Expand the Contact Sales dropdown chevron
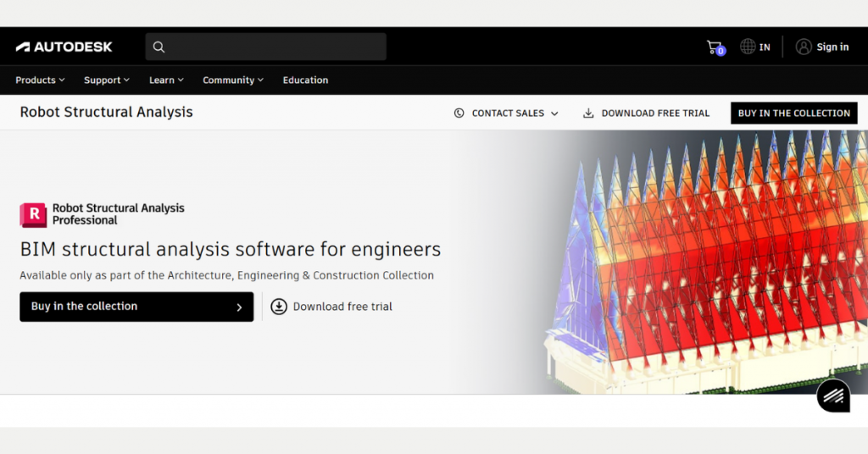Viewport: 868px width, 454px height. 554,113
